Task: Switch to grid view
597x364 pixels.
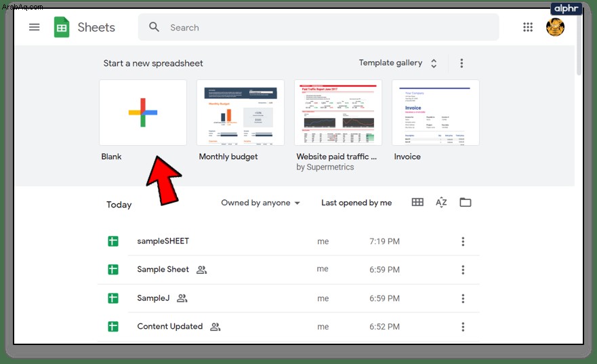Action: click(417, 202)
